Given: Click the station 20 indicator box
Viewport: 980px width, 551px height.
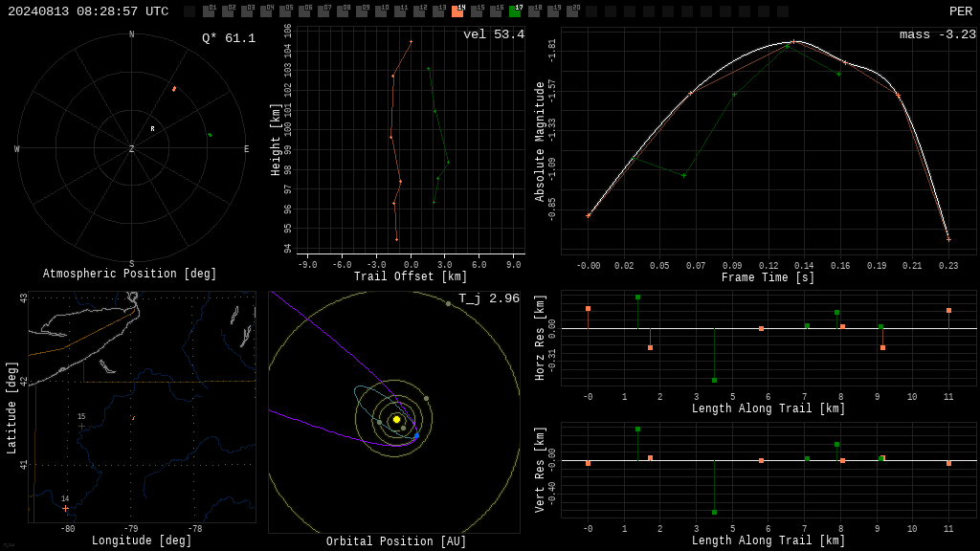Looking at the screenshot, I should (x=572, y=11).
